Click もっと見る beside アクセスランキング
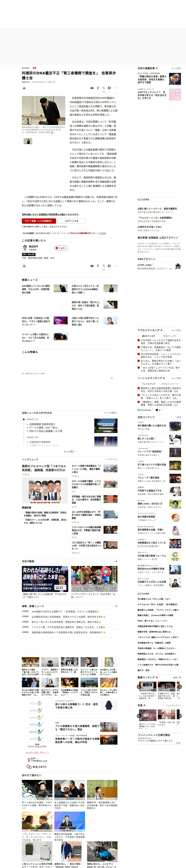186x868 pixels. pyautogui.click(x=176, y=330)
